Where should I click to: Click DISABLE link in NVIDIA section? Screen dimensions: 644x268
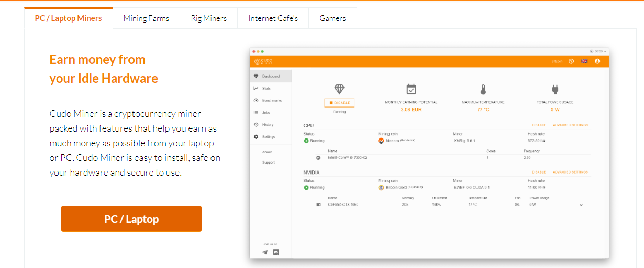pyautogui.click(x=539, y=172)
